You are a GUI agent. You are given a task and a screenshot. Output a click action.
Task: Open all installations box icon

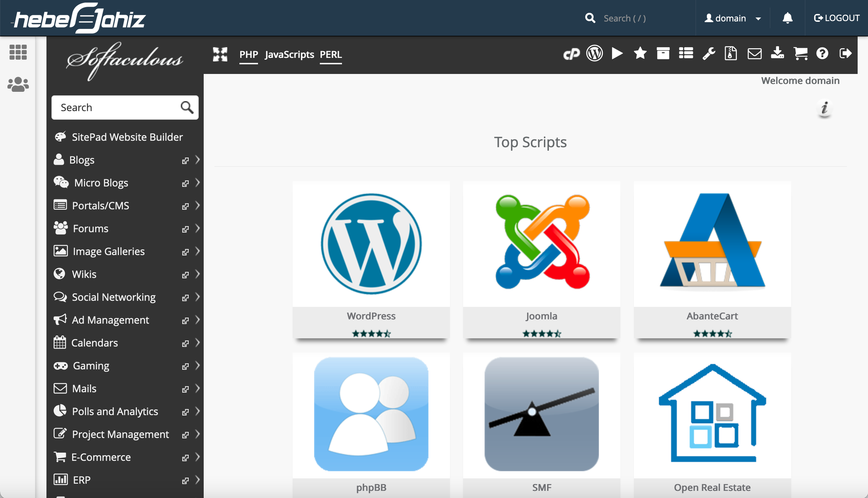click(663, 54)
